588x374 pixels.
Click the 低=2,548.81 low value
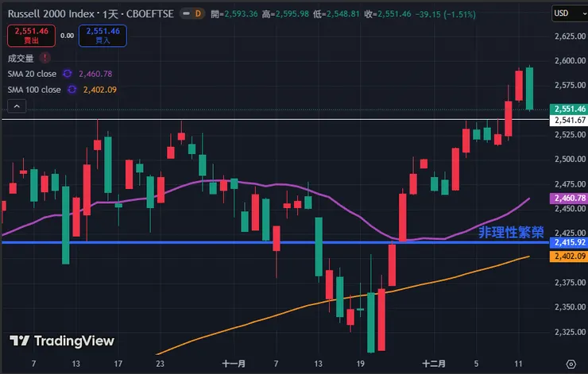[x=336, y=14]
